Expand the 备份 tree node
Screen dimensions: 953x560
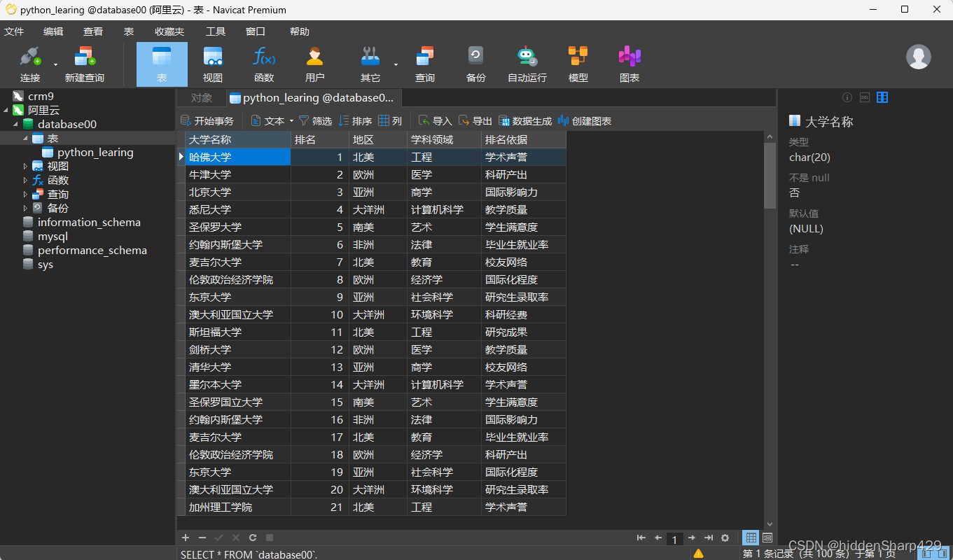click(x=25, y=208)
